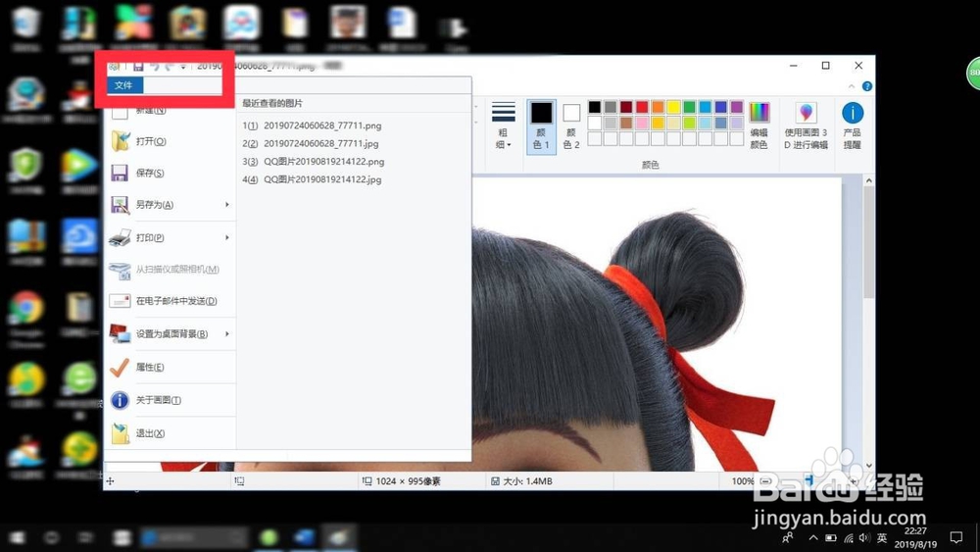Click the Windows Start button
This screenshot has width=980, height=552.
17,537
